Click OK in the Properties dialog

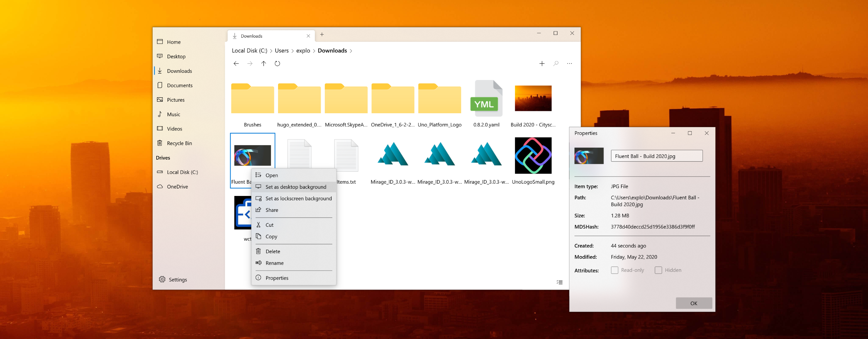click(694, 303)
